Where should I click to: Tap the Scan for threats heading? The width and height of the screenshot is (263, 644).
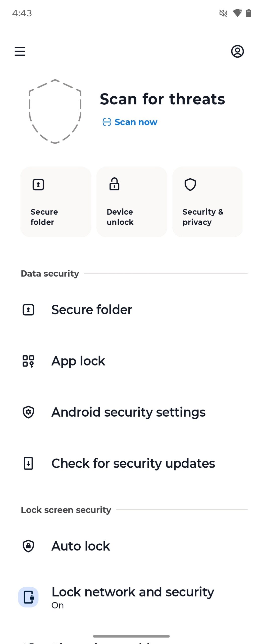162,99
